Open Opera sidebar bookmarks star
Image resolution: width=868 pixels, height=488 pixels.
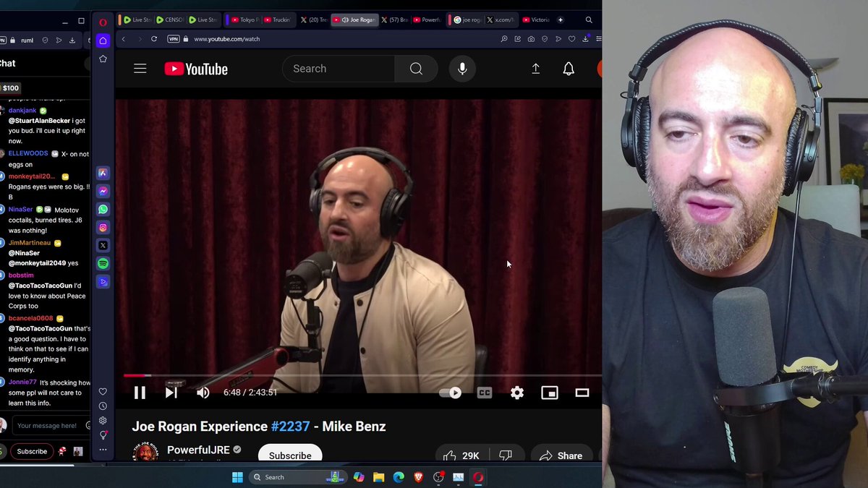coord(103,59)
